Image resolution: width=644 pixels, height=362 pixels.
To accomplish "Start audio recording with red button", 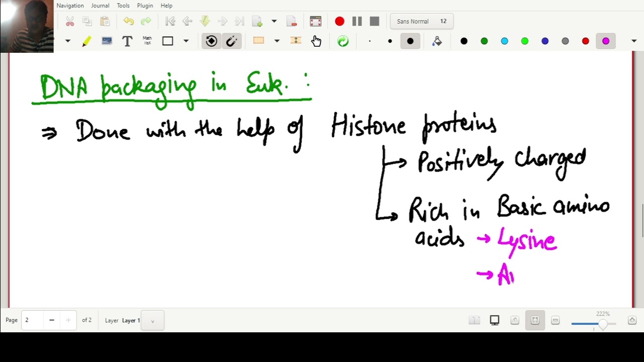I will click(x=340, y=21).
